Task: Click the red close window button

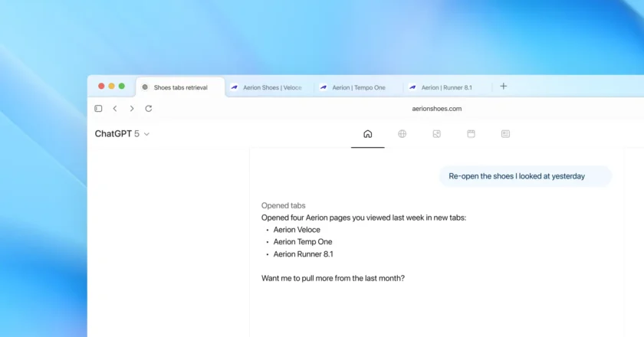Action: (x=101, y=87)
